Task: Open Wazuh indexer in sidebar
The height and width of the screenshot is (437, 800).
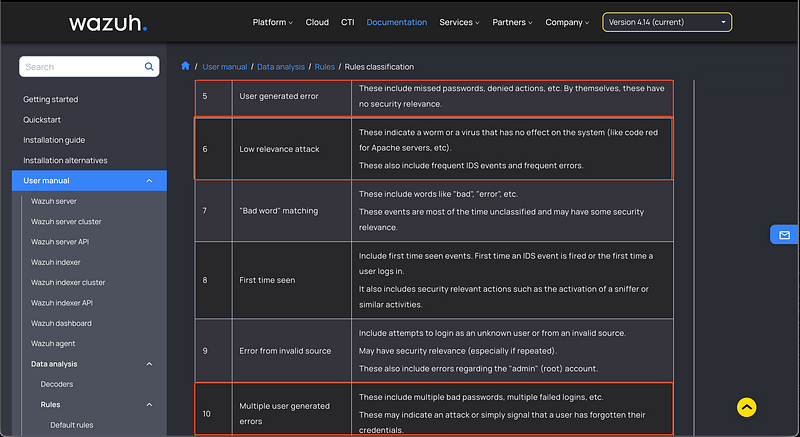Action: [56, 262]
